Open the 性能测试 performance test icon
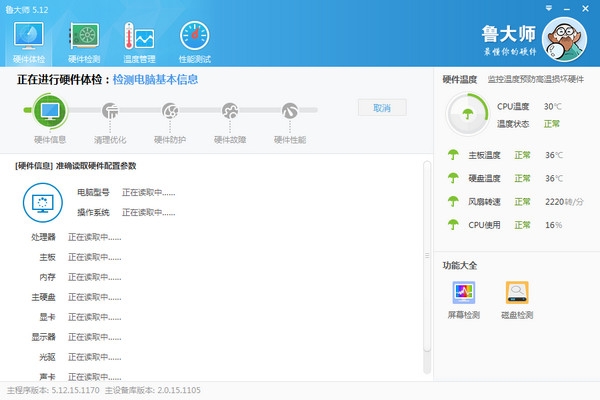This screenshot has width=600, height=400. [194, 42]
